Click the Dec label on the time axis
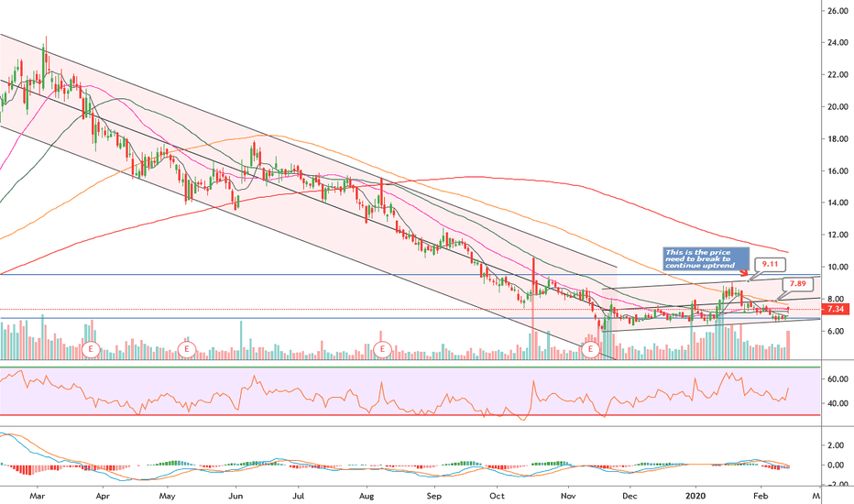Viewport: 854px width, 504px height. pos(630,496)
